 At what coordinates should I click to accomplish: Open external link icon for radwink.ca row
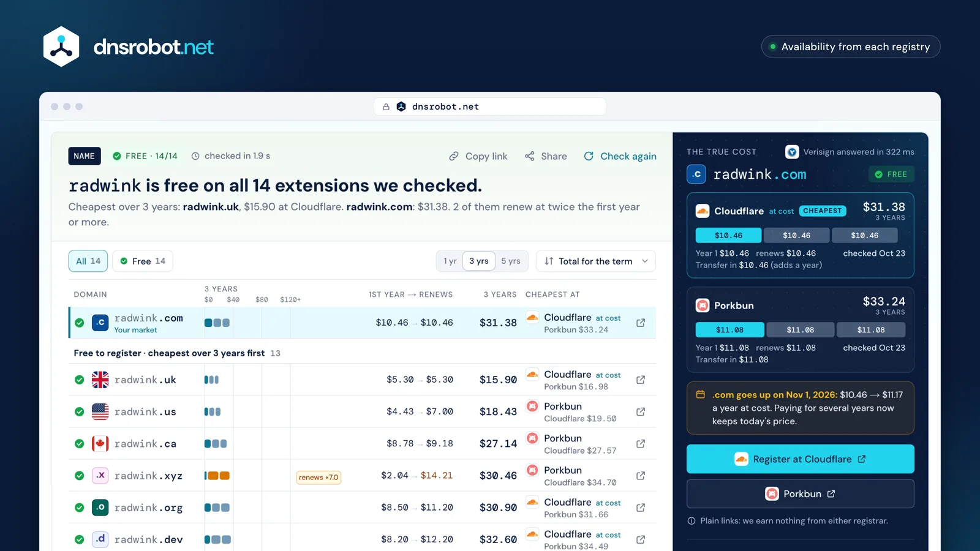click(641, 443)
